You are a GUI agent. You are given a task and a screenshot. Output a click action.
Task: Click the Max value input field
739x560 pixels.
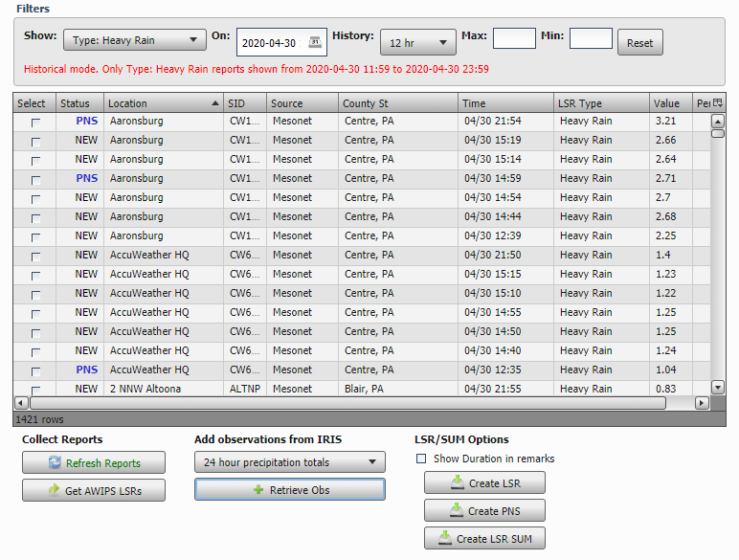point(514,38)
